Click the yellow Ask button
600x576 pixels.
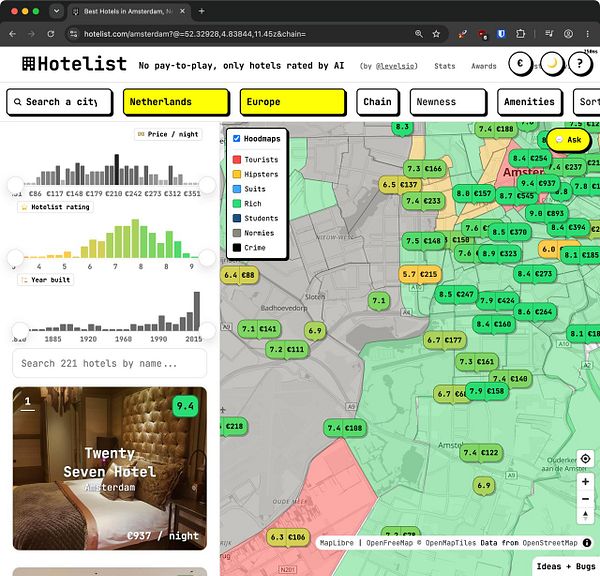coord(569,140)
